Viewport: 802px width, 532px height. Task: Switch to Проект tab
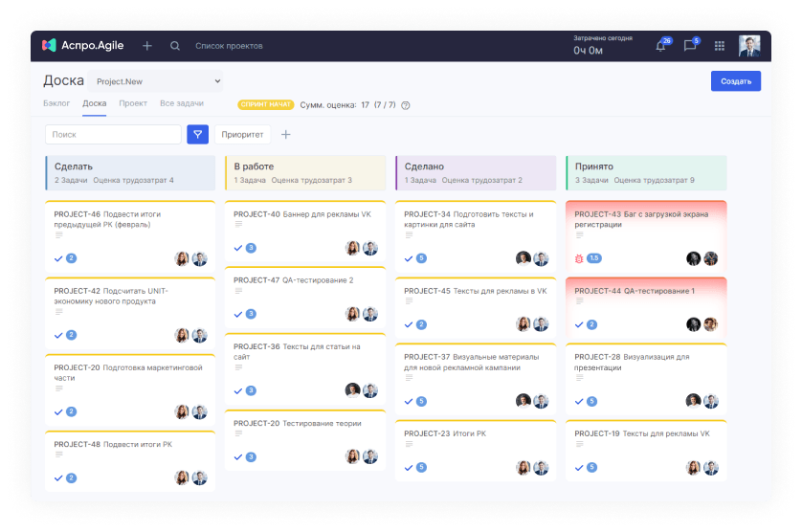tap(133, 103)
